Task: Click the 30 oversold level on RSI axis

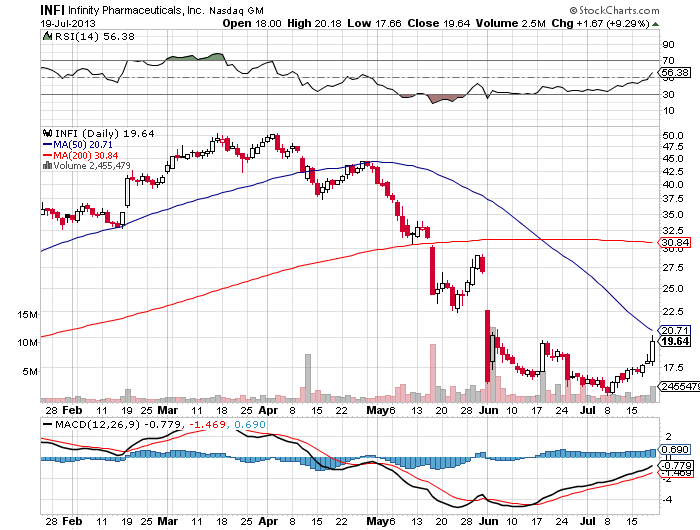Action: [668, 94]
